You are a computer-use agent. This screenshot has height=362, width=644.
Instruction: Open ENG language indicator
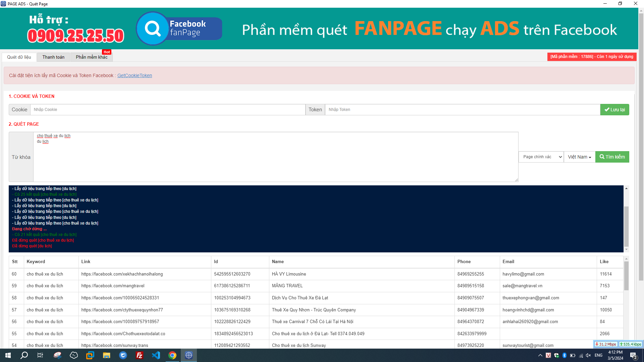pyautogui.click(x=598, y=355)
